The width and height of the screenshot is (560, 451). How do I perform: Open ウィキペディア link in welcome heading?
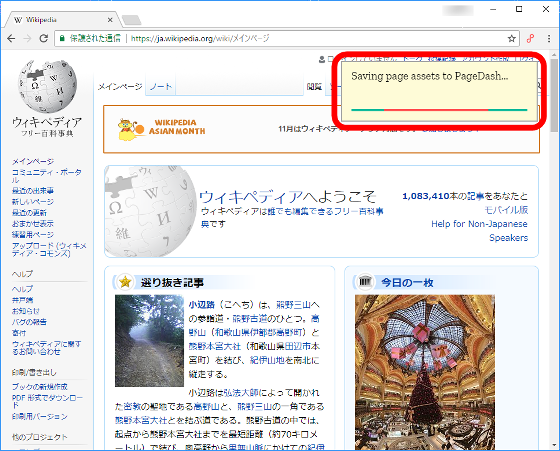(x=250, y=196)
